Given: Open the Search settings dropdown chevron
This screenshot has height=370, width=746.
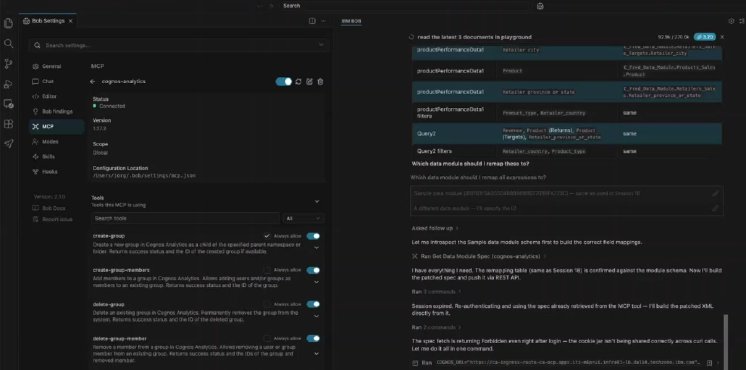Looking at the screenshot, I should pyautogui.click(x=321, y=45).
